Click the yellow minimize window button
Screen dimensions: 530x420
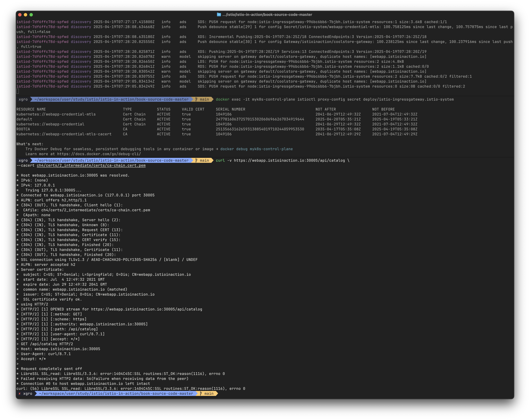click(x=25, y=15)
